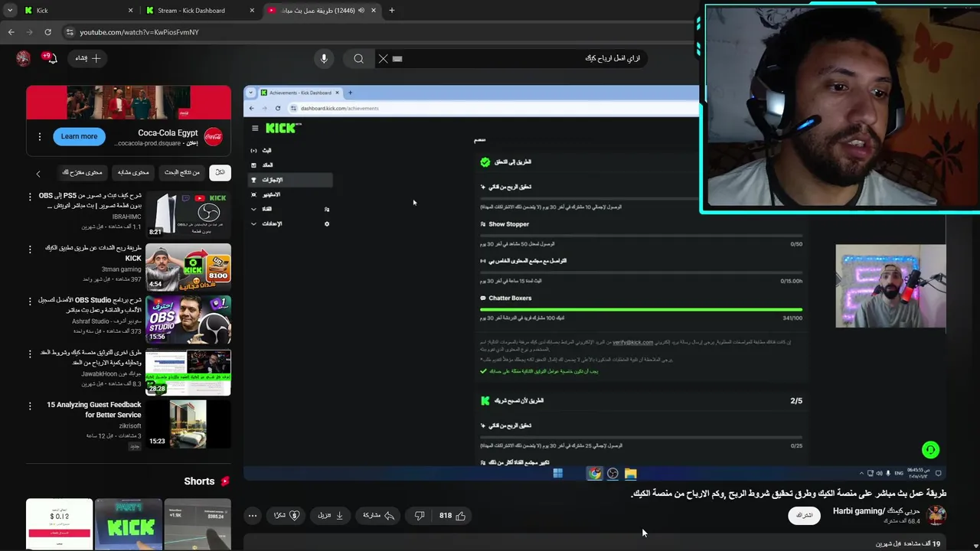Open '15 Analyzing Guest Feedback' video title
The image size is (980, 551).
(93, 409)
